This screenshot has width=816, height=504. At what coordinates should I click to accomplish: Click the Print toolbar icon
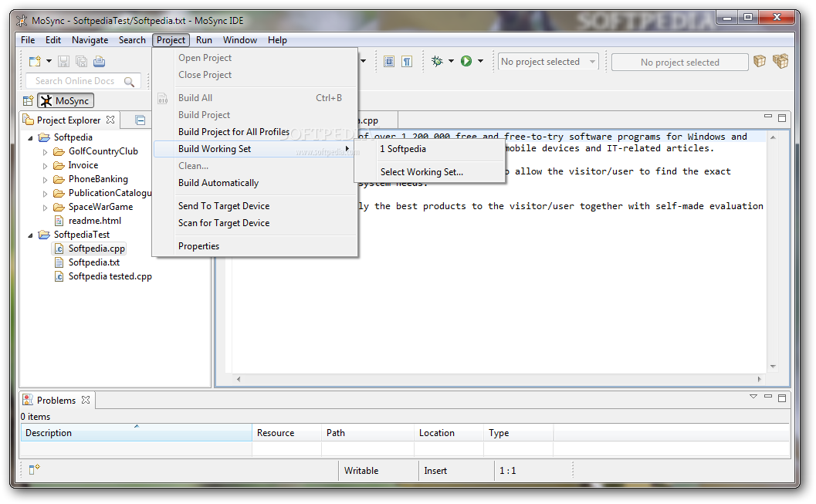(x=99, y=62)
